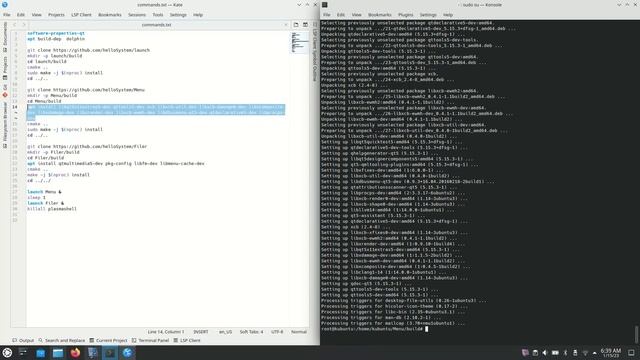Open the taskbar icon next to the application launcher
Image resolution: width=640 pixels, height=360 pixels.
23,353
